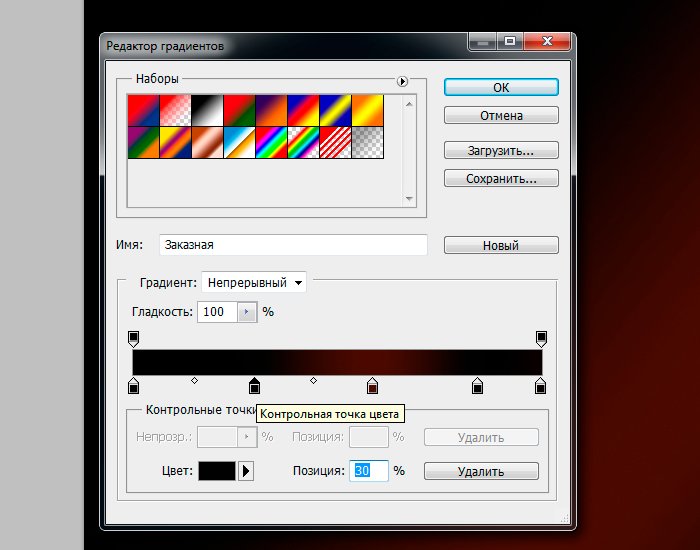Select the right opacity stop above gradient

tap(541, 338)
